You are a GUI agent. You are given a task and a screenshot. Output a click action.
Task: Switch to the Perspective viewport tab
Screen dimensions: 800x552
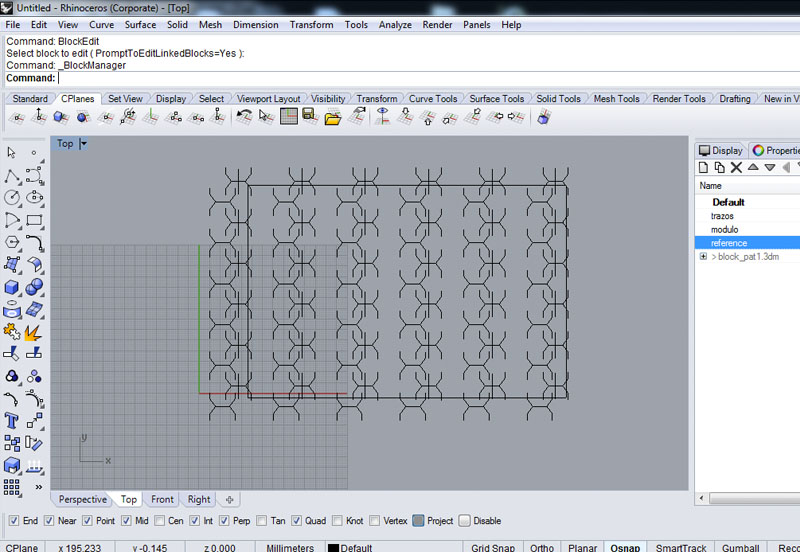(x=83, y=499)
